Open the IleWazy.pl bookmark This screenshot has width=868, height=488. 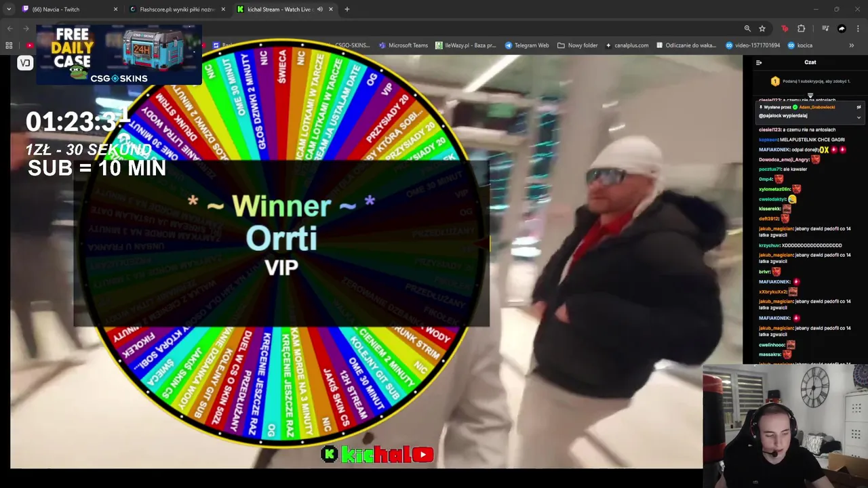[466, 45]
